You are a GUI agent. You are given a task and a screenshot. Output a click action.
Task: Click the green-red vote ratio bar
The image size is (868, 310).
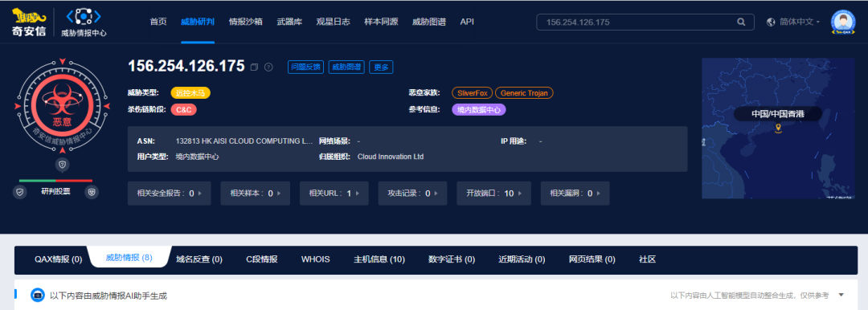[56, 181]
